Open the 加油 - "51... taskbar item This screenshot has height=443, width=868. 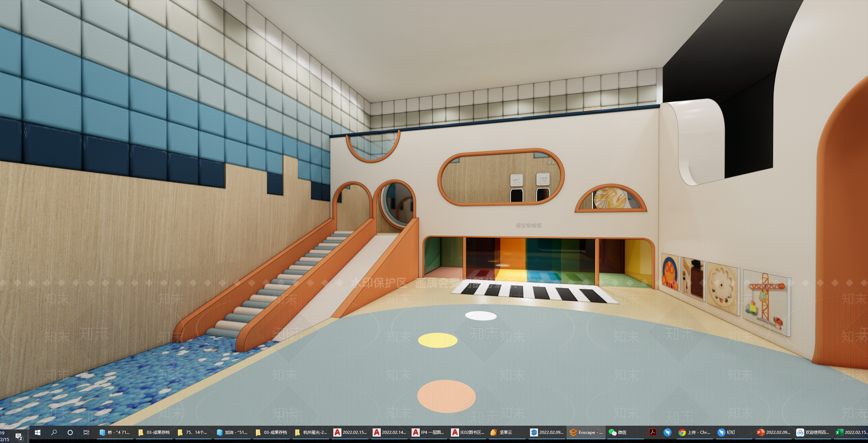(x=232, y=433)
